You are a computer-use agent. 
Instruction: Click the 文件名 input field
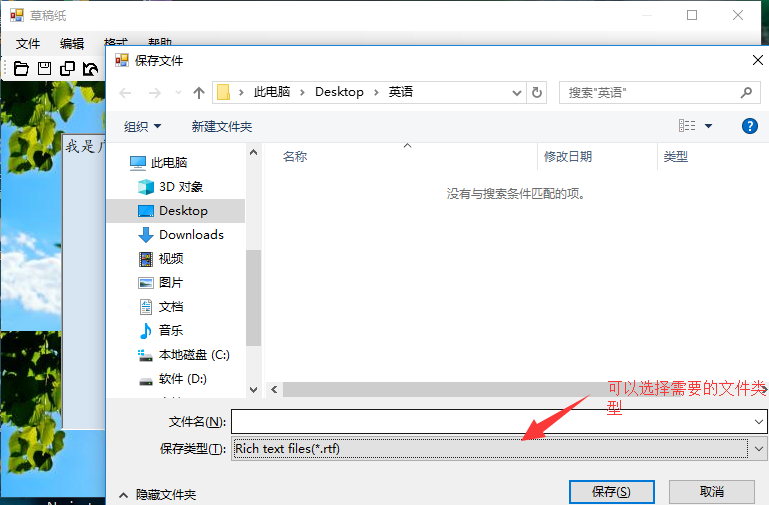[x=499, y=422]
